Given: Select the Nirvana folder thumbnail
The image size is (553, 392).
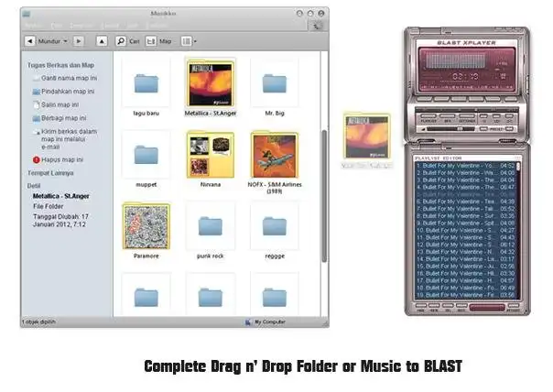Looking at the screenshot, I should click(211, 155).
